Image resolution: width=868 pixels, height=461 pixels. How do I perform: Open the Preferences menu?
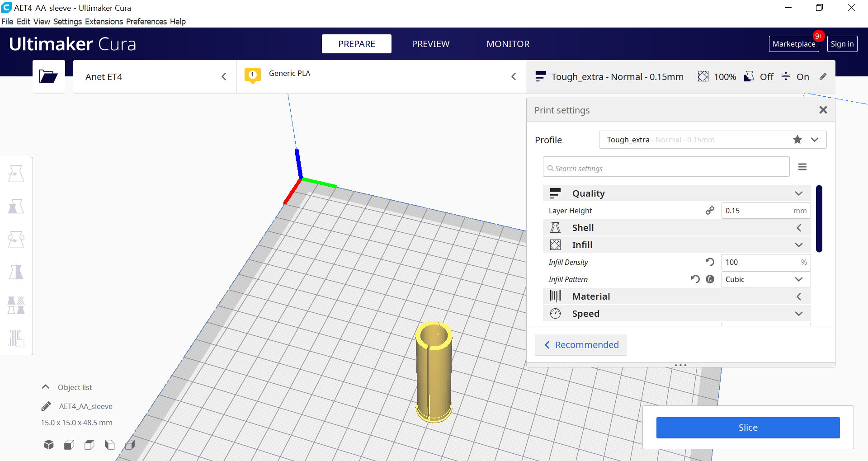(146, 22)
